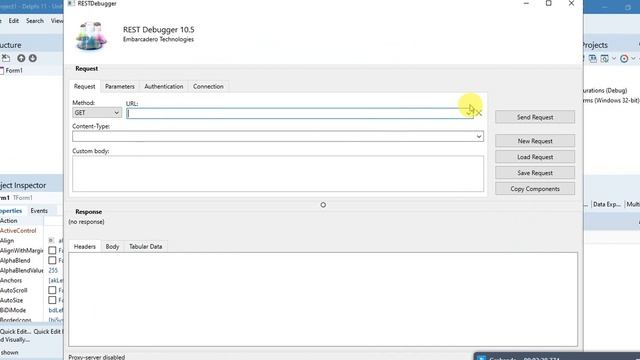
Task: Toggle the AlphaBlend checkbox in Object Inspector
Action: click(52, 260)
